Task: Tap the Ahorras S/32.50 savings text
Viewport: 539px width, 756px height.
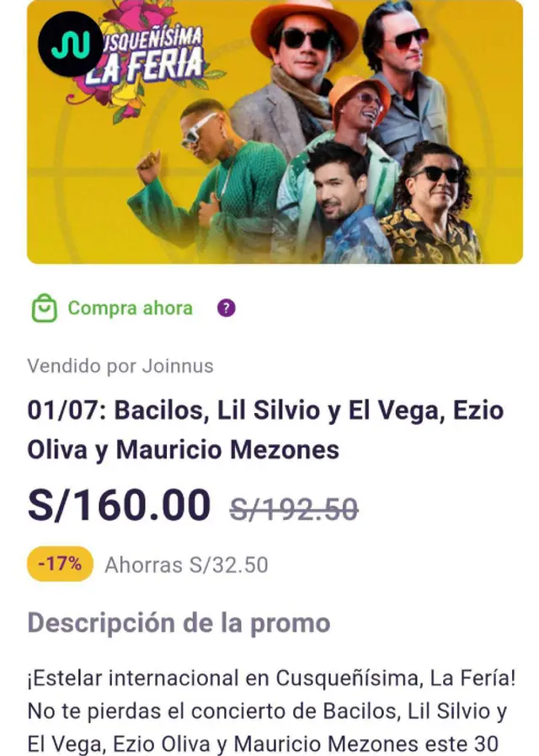Action: [x=186, y=565]
